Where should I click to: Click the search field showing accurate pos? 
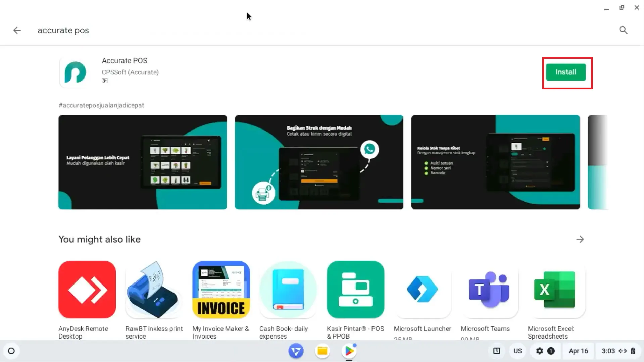63,30
